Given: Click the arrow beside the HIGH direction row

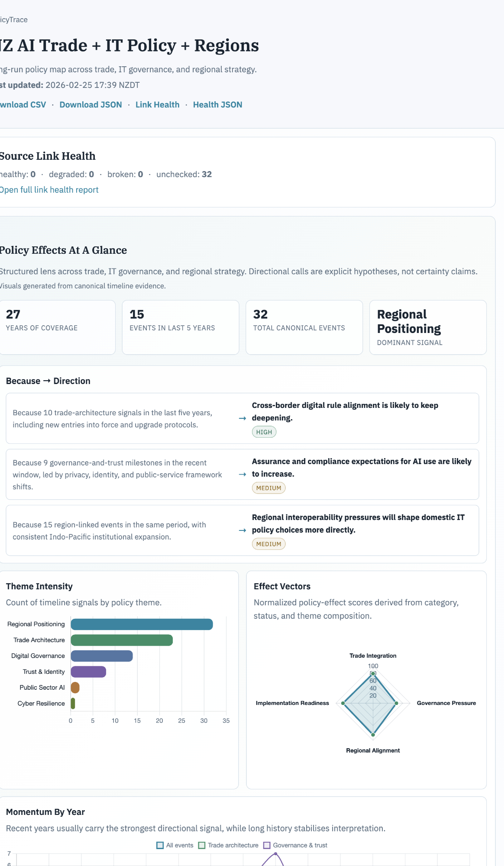Looking at the screenshot, I should 242,418.
